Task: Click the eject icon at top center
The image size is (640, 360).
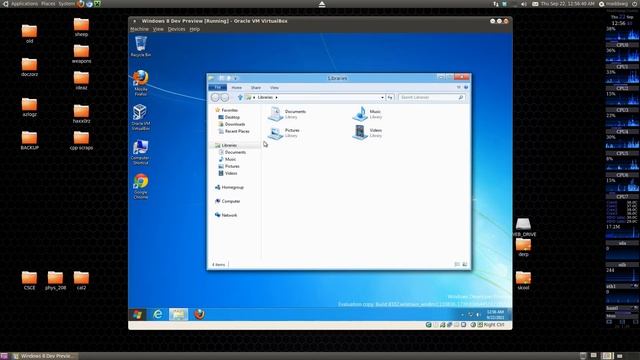Action: click(322, 4)
